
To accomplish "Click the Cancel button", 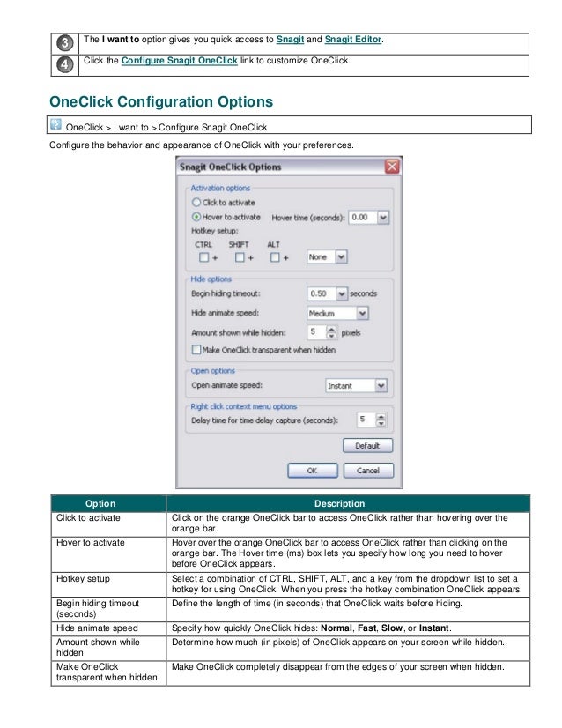I will coord(368,471).
